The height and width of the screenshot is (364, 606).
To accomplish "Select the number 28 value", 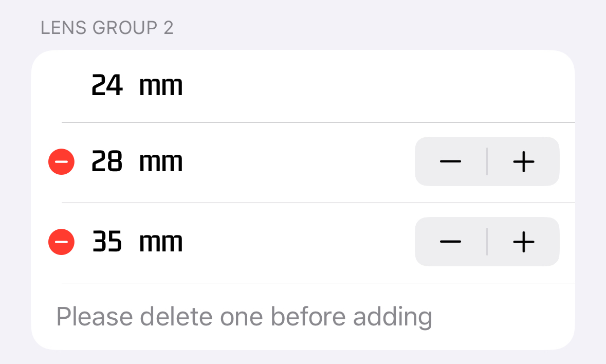I will tap(107, 161).
